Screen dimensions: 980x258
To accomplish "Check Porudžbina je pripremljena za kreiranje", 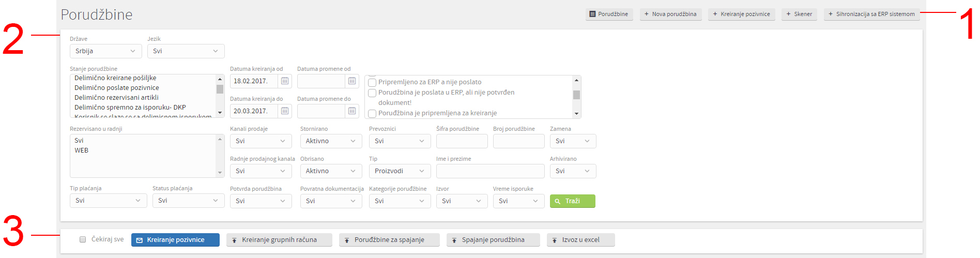I will point(372,113).
